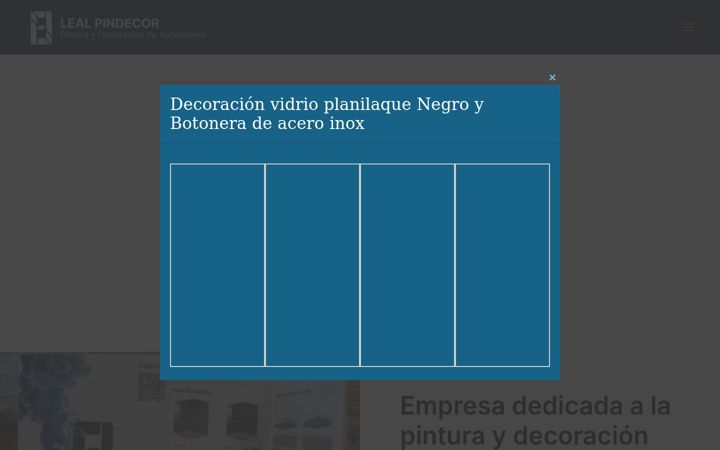Click the 'Empresa dedicada a la pintura' heading
This screenshot has width=720, height=450.
pos(535,421)
